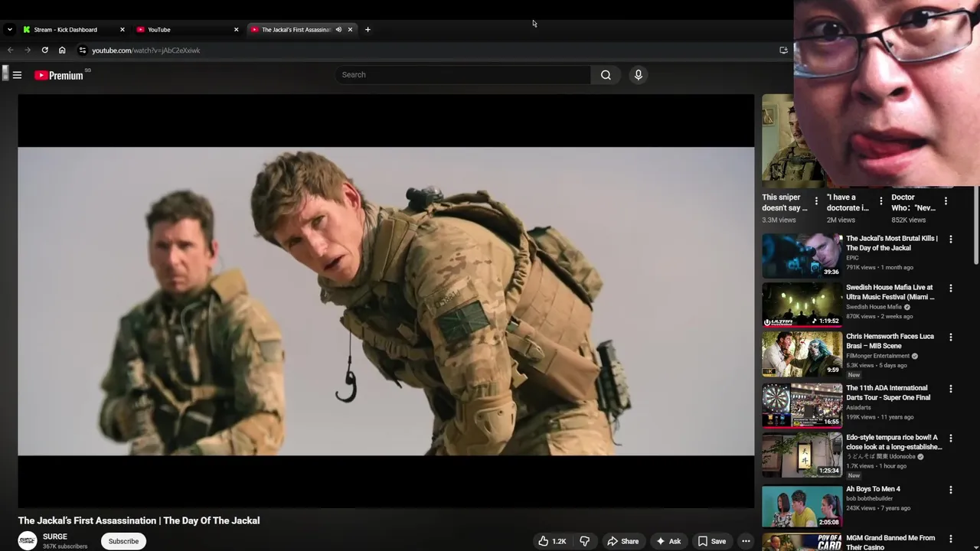Click in the YouTube search field
The image size is (980, 551).
(462, 75)
